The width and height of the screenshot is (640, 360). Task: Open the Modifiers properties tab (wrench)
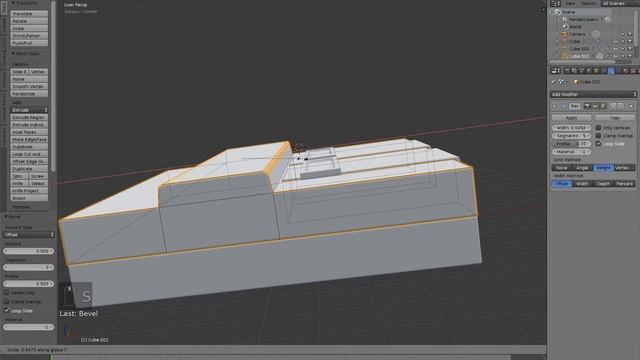click(x=611, y=71)
